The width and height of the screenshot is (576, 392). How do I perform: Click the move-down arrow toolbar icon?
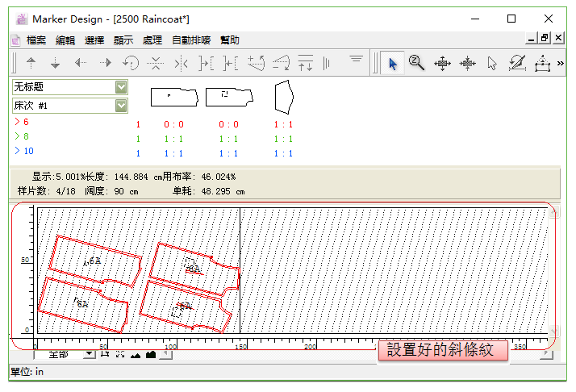point(56,63)
